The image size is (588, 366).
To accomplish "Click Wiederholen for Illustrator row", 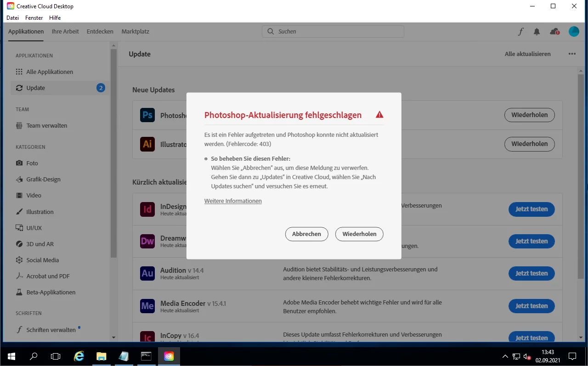I will point(529,144).
